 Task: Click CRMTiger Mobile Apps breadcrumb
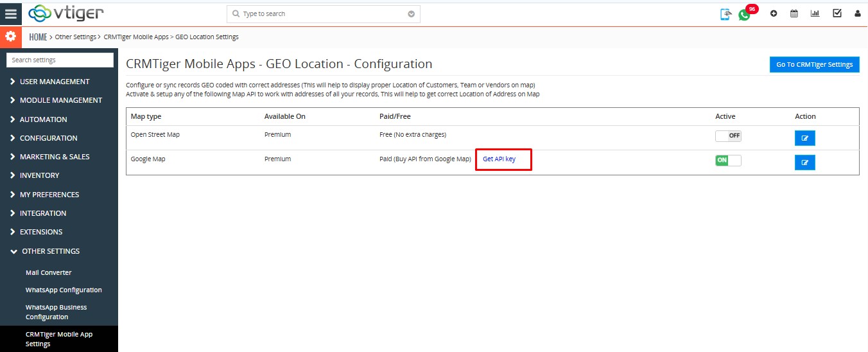tap(136, 37)
